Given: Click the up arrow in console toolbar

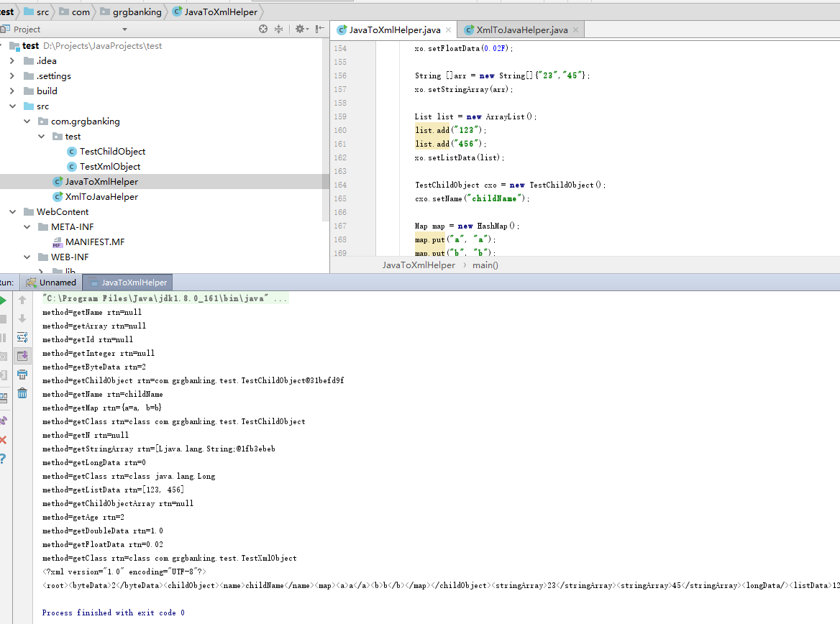Looking at the screenshot, I should pyautogui.click(x=22, y=300).
